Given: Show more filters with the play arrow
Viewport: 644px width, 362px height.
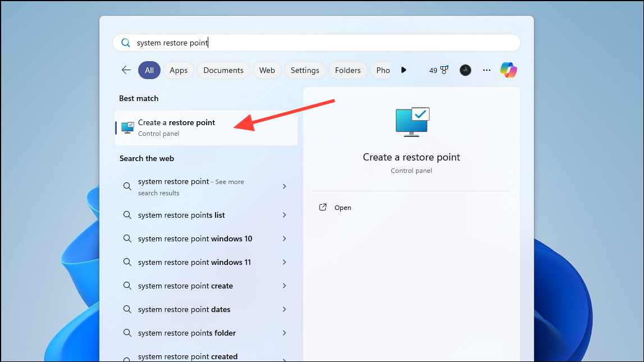Looking at the screenshot, I should point(404,70).
